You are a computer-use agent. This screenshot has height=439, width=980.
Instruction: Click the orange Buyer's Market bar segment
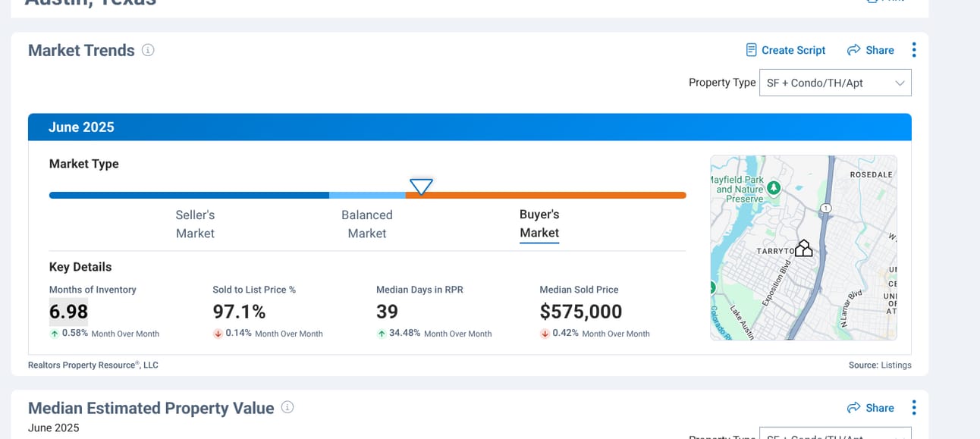coord(546,195)
